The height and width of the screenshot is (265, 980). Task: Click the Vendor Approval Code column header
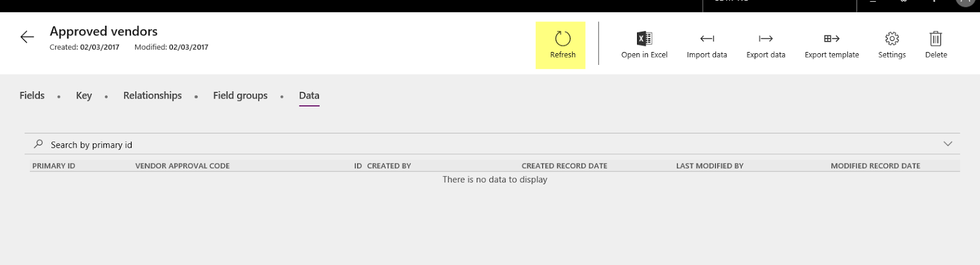183,166
